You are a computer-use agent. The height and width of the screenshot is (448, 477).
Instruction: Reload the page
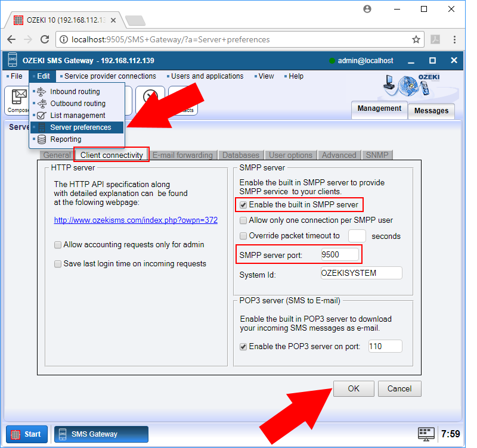pos(45,39)
